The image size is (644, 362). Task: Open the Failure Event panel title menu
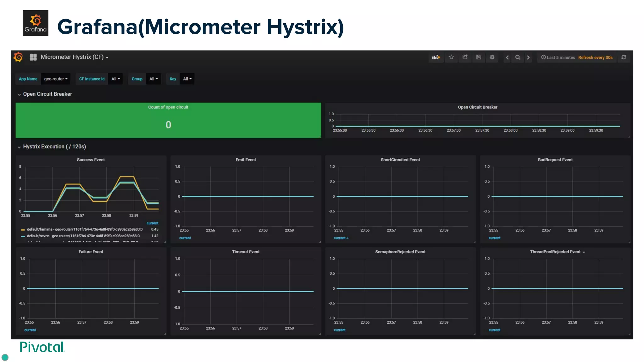[91, 252]
